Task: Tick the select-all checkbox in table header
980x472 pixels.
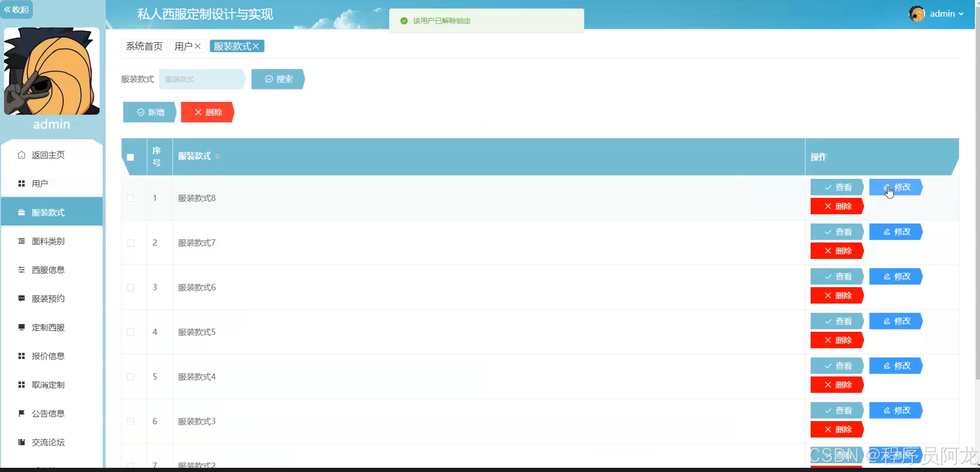Action: click(130, 157)
